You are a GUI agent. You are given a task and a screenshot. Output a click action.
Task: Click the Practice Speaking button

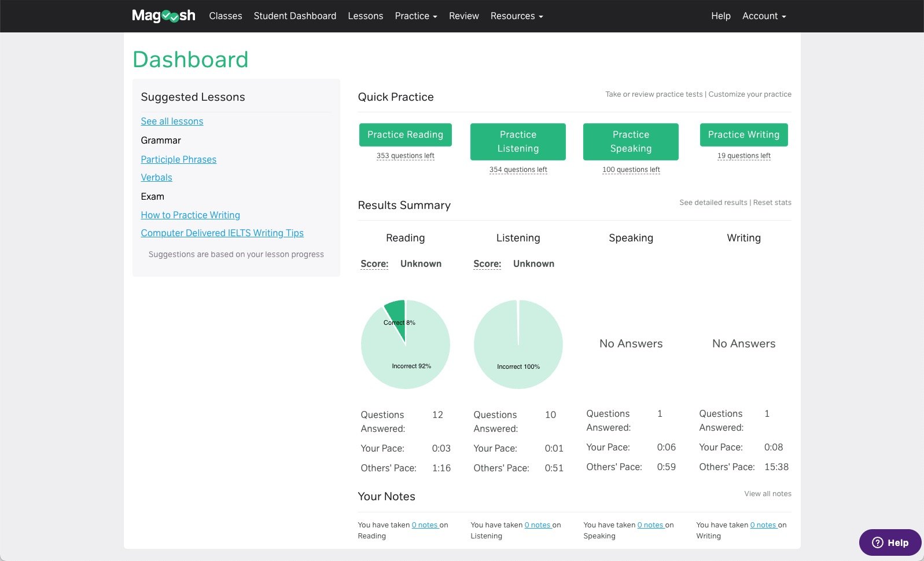click(x=630, y=141)
